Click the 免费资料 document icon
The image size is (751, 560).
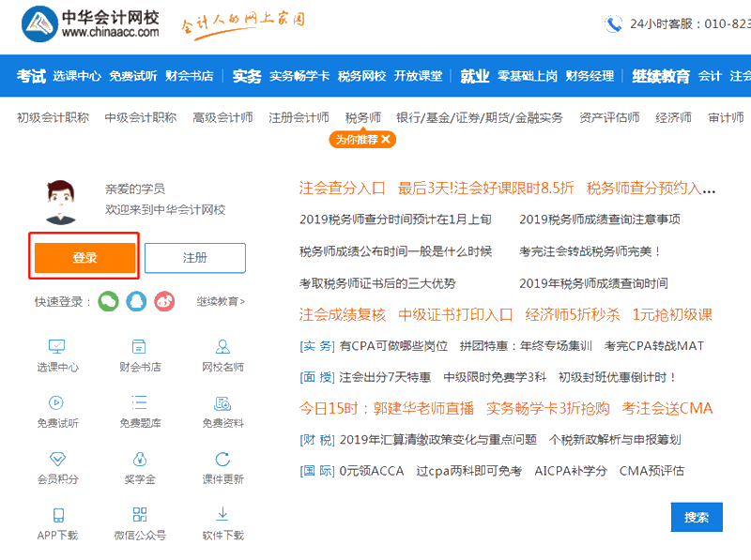(222, 404)
